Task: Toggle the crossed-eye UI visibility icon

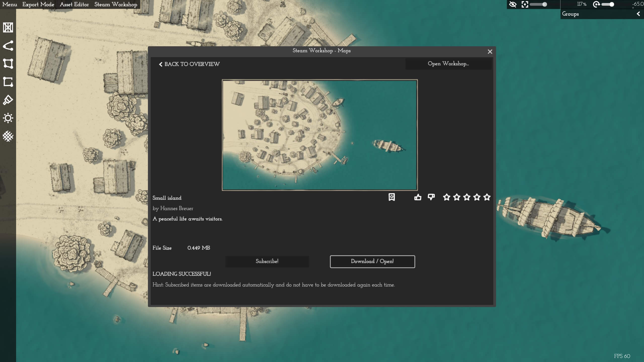Action: click(513, 4)
